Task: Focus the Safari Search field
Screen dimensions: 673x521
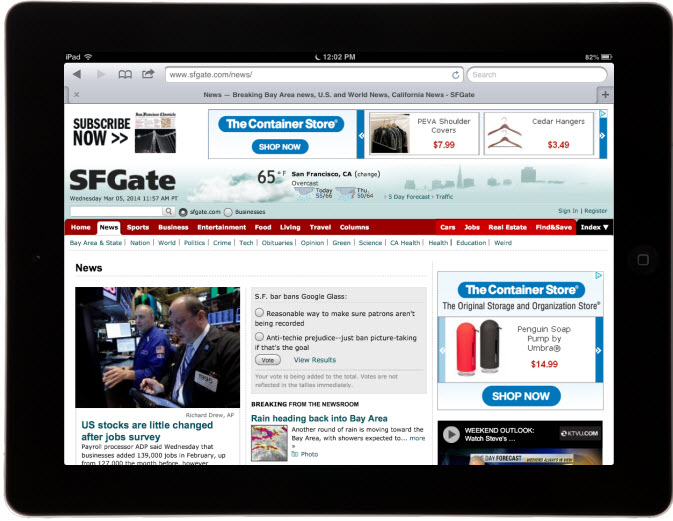Action: point(537,75)
